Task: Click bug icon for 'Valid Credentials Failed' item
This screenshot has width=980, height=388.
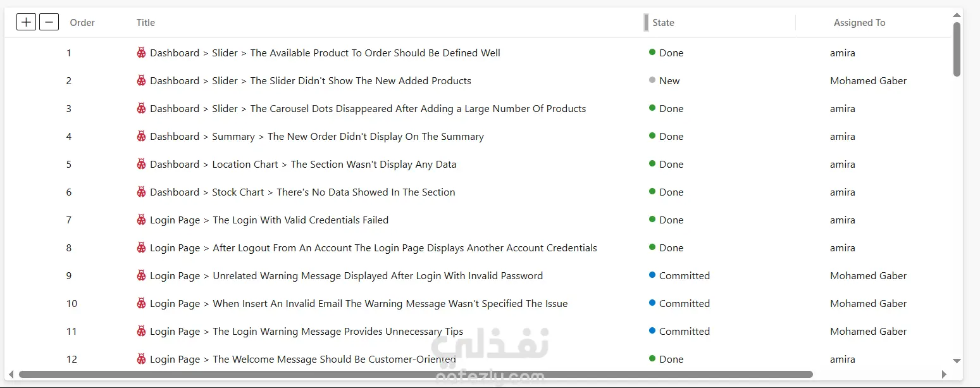Action: coord(142,220)
